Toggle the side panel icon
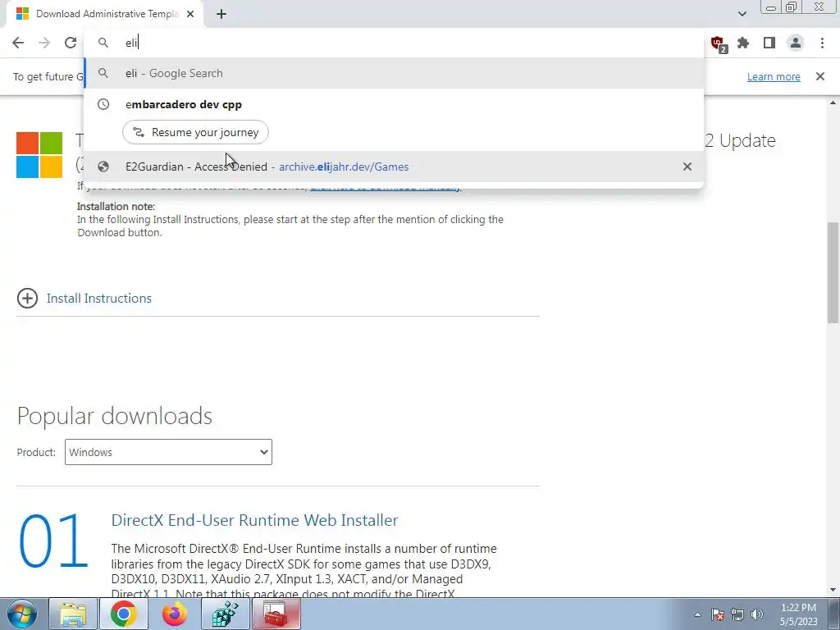840x630 pixels. (769, 43)
